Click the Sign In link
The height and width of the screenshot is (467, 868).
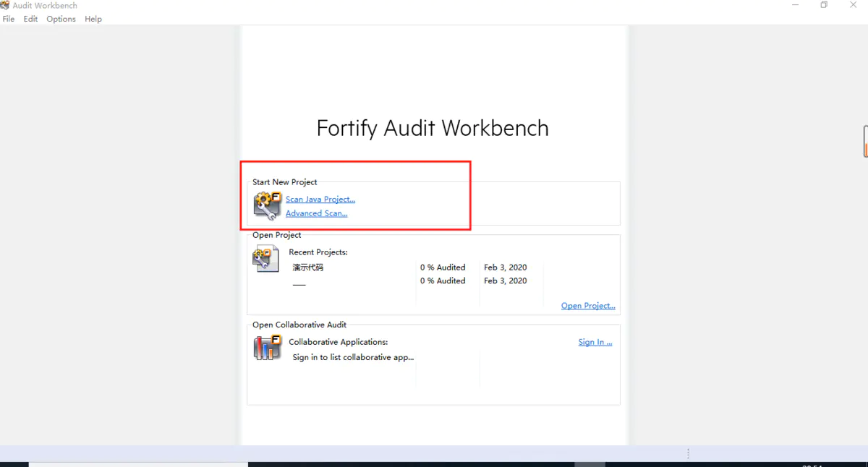pyautogui.click(x=595, y=343)
